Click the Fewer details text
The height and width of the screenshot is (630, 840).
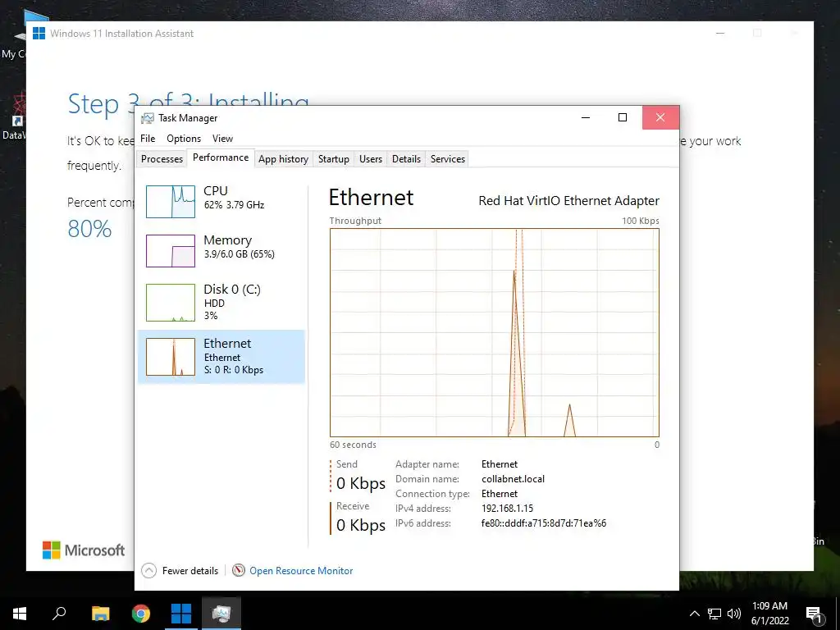(190, 571)
